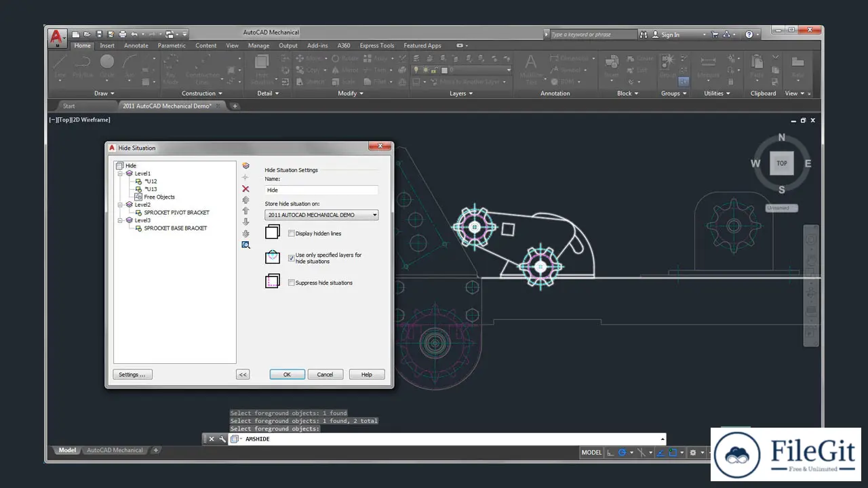Click the AMSHIDE command line input
This screenshot has height=488, width=868.
click(447, 439)
